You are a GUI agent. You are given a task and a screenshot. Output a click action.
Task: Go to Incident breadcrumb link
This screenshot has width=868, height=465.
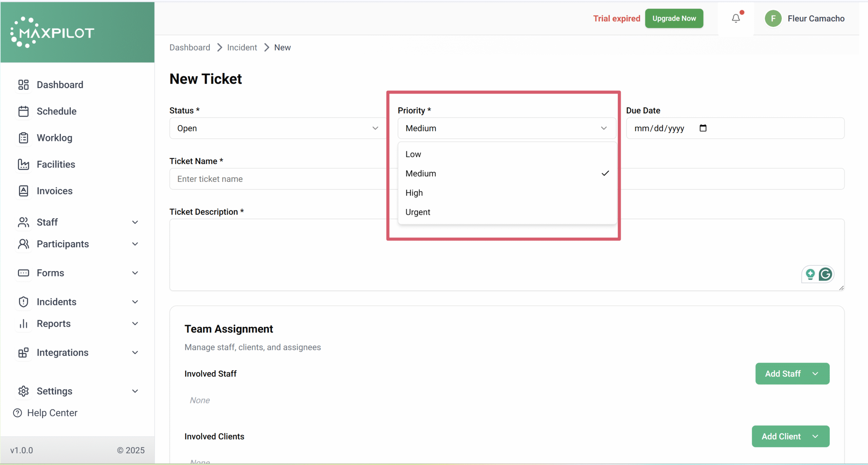[242, 47]
